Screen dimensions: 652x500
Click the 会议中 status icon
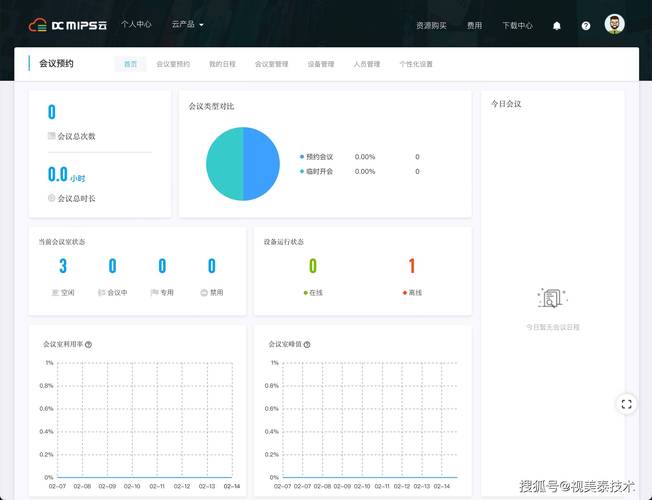point(101,292)
